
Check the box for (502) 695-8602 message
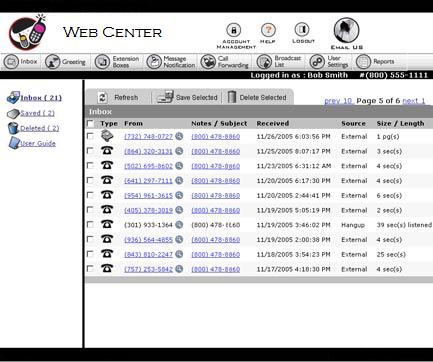[90, 165]
